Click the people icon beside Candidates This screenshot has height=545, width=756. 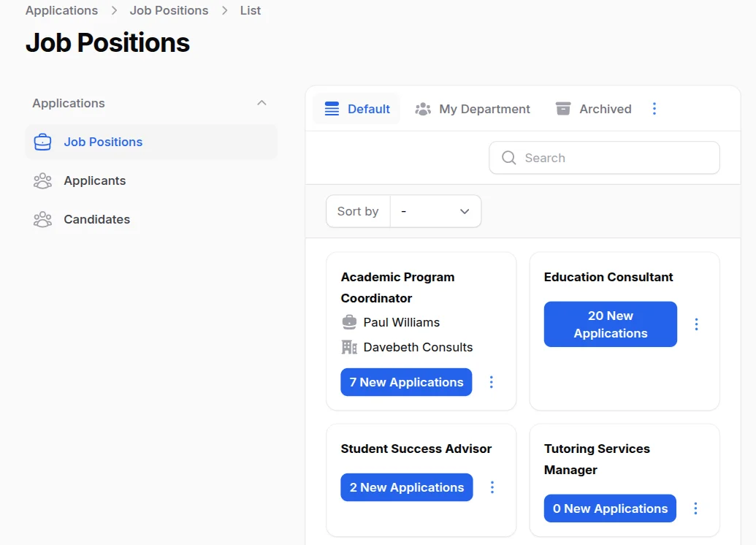(x=42, y=219)
